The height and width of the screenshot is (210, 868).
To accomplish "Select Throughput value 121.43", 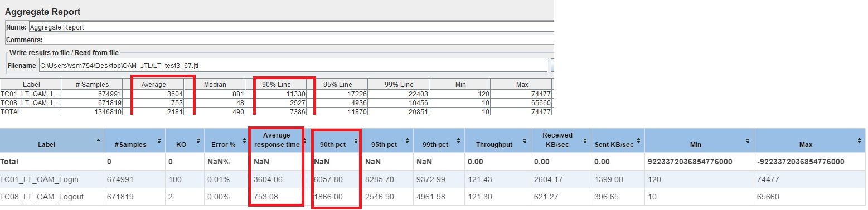I will (x=479, y=179).
